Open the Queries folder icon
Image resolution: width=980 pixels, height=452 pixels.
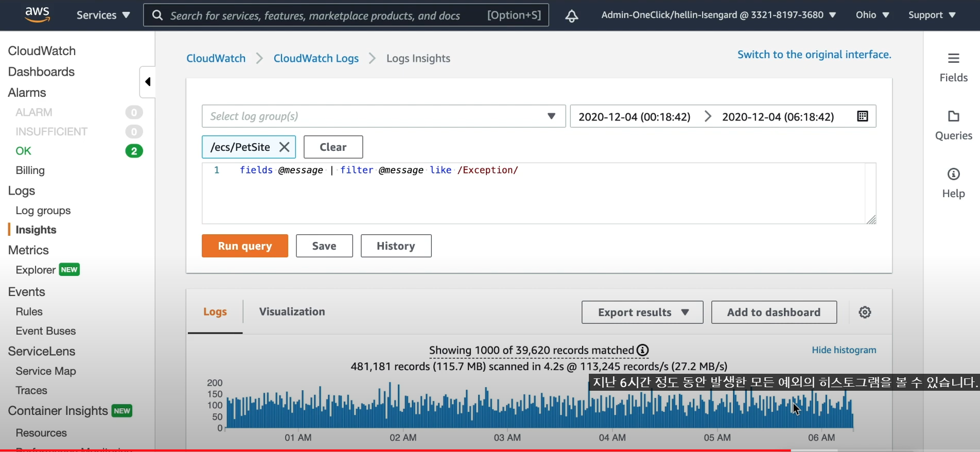(x=953, y=116)
